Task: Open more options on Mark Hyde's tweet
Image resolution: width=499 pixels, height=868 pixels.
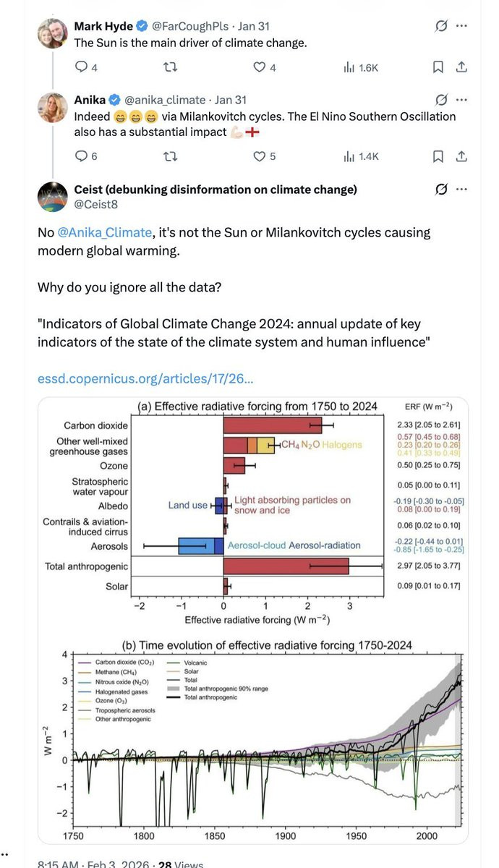Action: pos(462,27)
